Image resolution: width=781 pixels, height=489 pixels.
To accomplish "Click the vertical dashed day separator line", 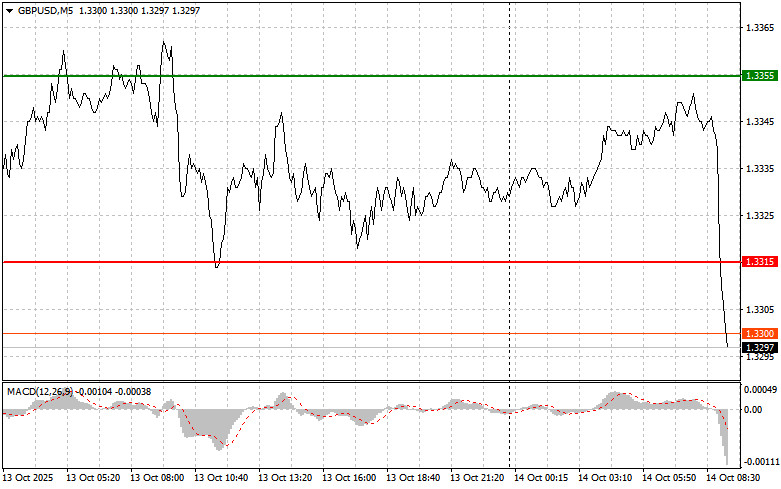I will 510,200.
